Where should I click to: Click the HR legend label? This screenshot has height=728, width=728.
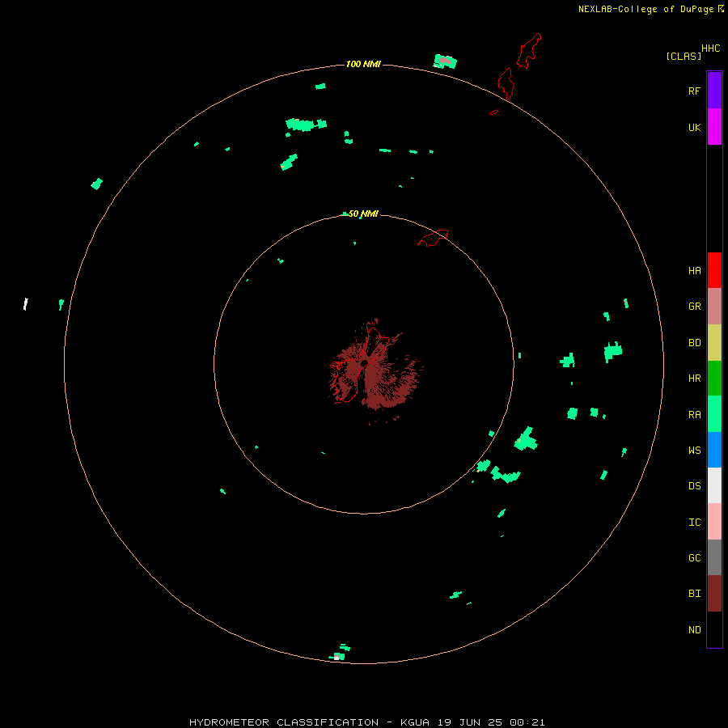694,379
